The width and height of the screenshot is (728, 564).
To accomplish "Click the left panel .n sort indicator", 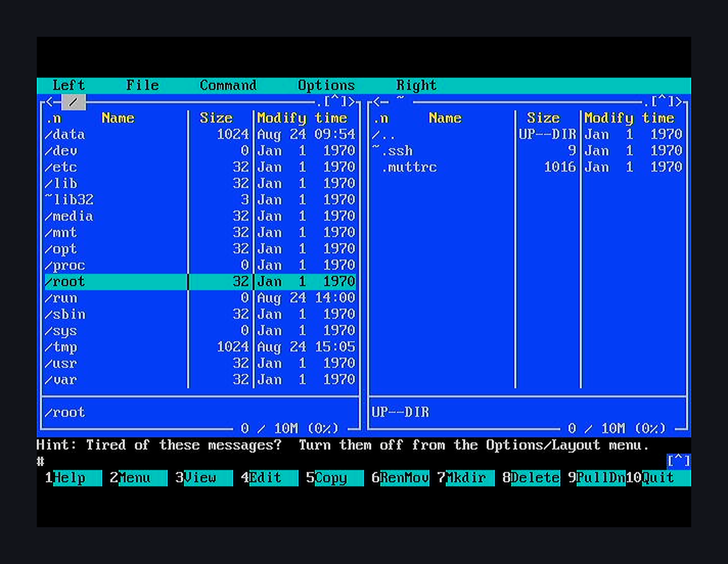I will [x=54, y=119].
